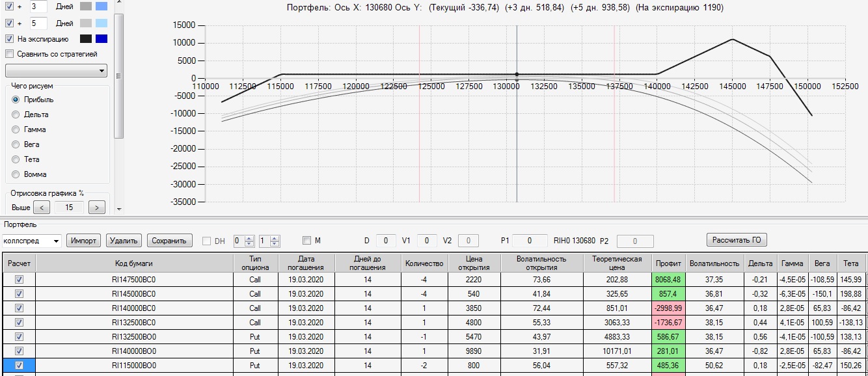Uncheck Расчет for row RI140000BO0

pos(19,351)
